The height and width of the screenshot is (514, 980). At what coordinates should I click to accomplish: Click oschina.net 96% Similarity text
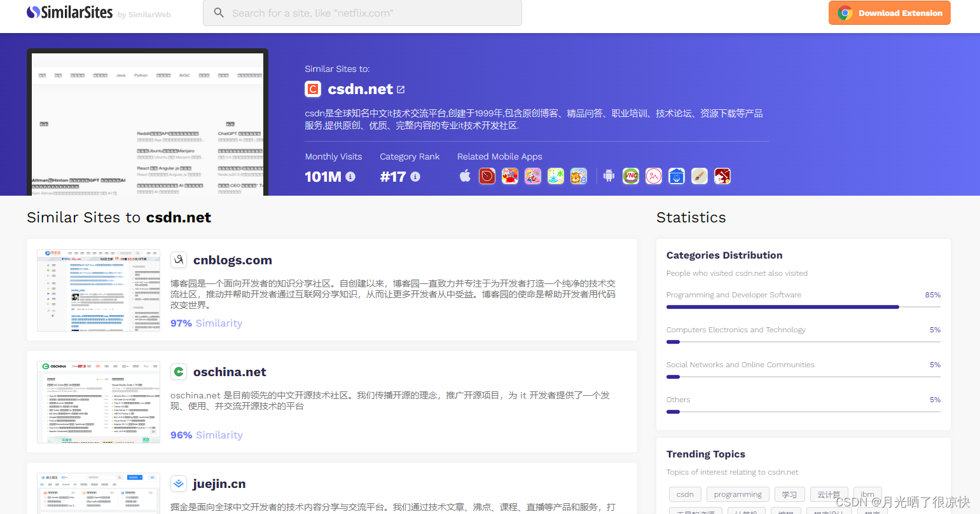[x=207, y=435]
